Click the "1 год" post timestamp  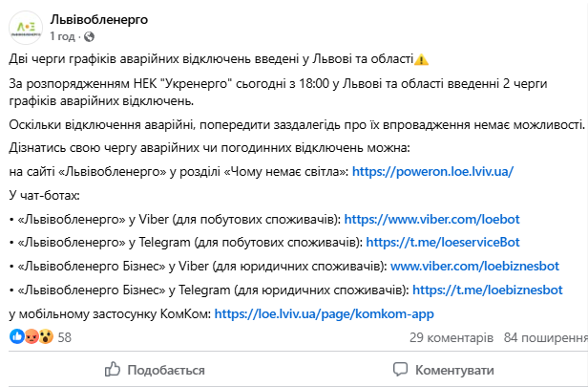coord(61,36)
